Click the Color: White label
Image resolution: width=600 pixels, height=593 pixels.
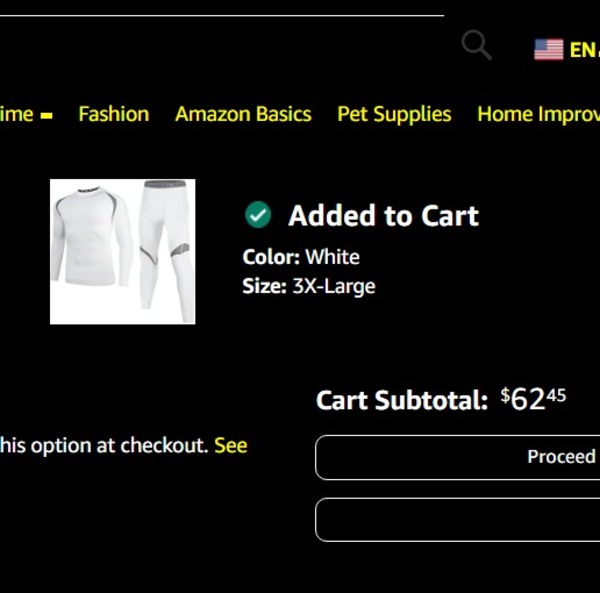coord(301,257)
